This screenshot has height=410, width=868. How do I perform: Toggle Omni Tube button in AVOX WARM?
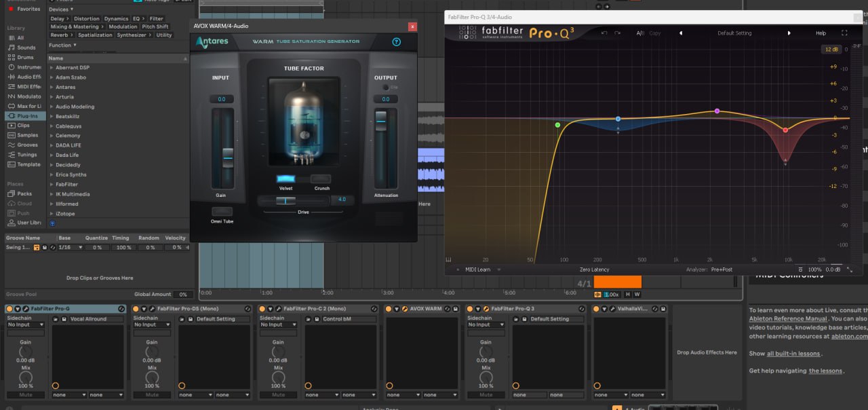[x=222, y=211]
